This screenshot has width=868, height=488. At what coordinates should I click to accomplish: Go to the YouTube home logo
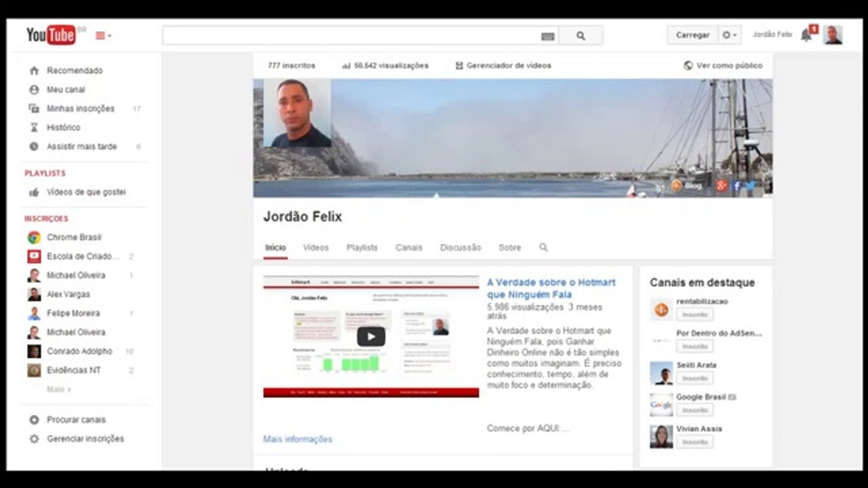(x=52, y=35)
